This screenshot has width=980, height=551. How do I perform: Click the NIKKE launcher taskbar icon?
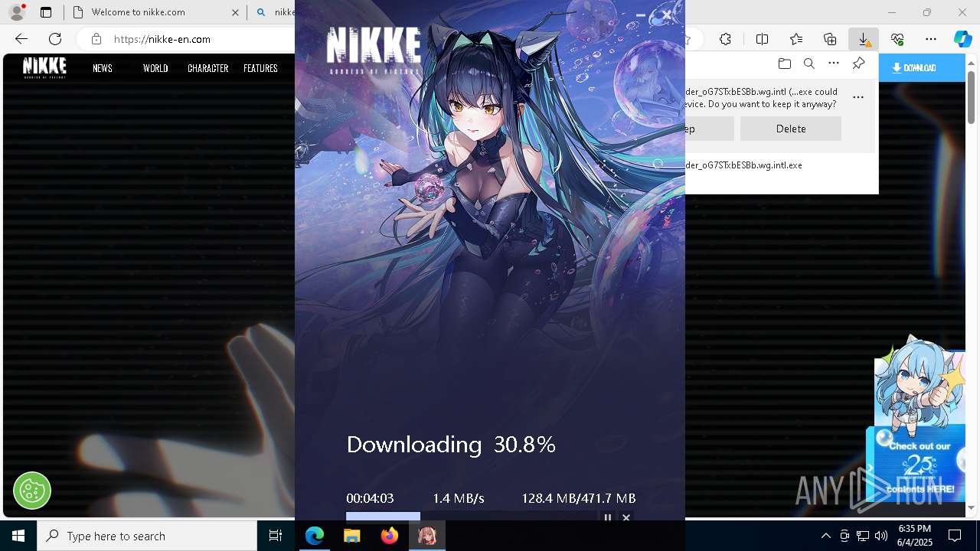tap(427, 536)
